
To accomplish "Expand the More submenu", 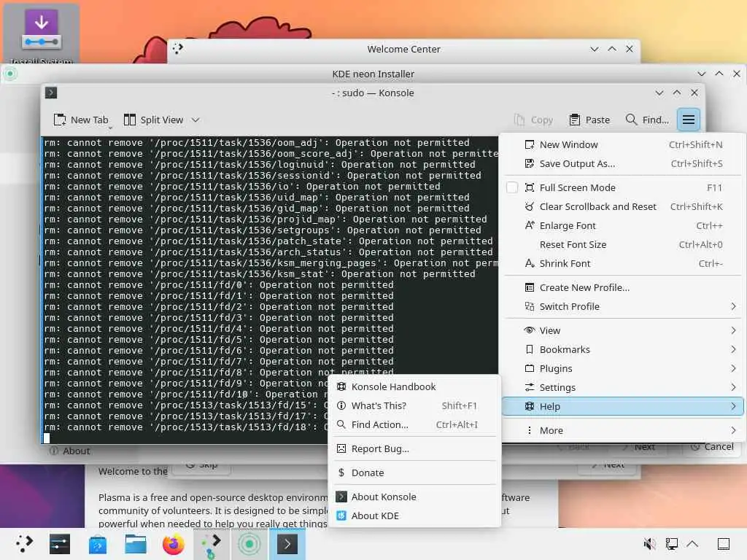I will (x=622, y=430).
